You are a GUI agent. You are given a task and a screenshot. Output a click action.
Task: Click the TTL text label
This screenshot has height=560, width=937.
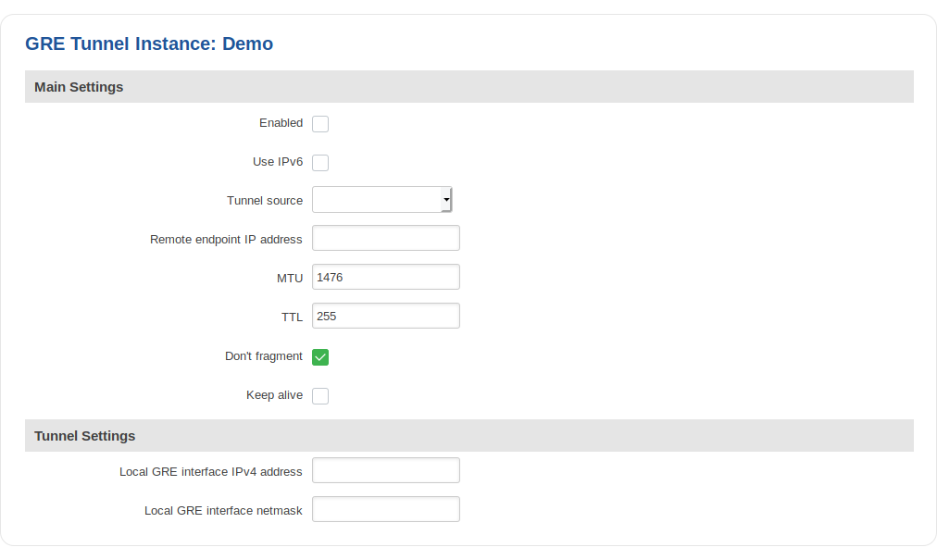click(292, 317)
